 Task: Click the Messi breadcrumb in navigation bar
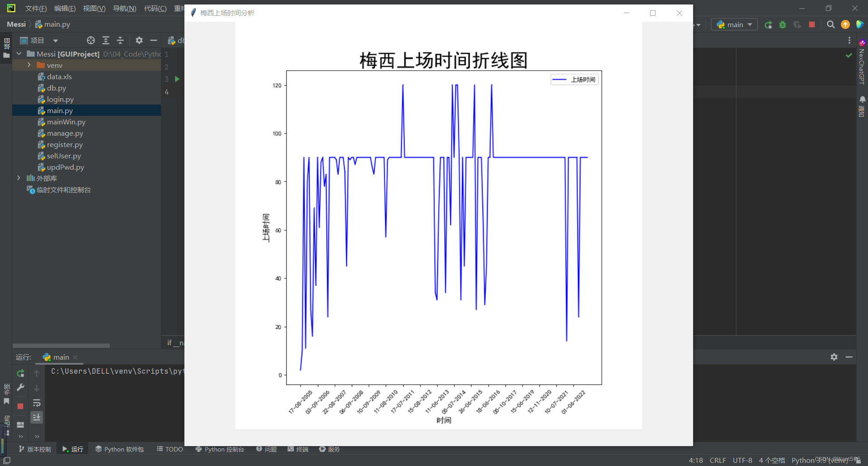click(x=16, y=24)
